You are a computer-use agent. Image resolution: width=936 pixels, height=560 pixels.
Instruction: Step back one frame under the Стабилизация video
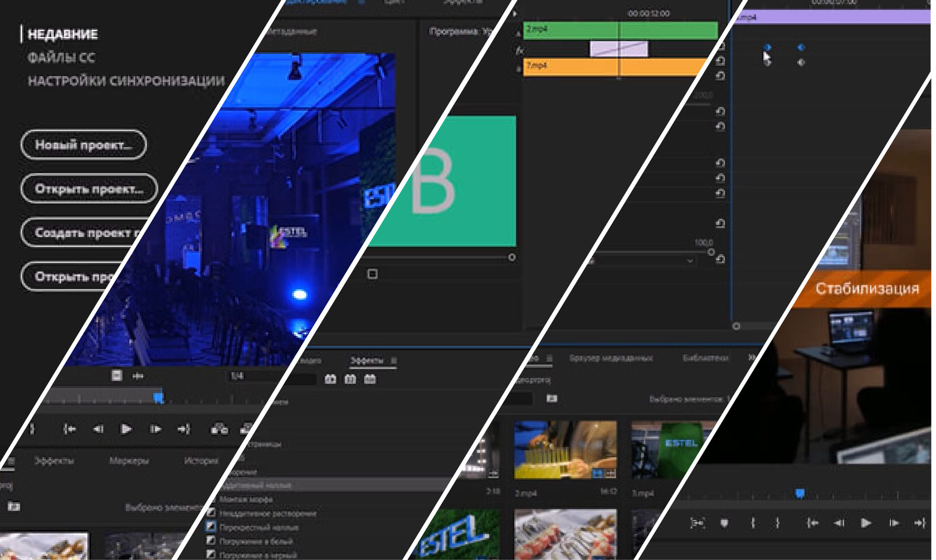point(839,523)
